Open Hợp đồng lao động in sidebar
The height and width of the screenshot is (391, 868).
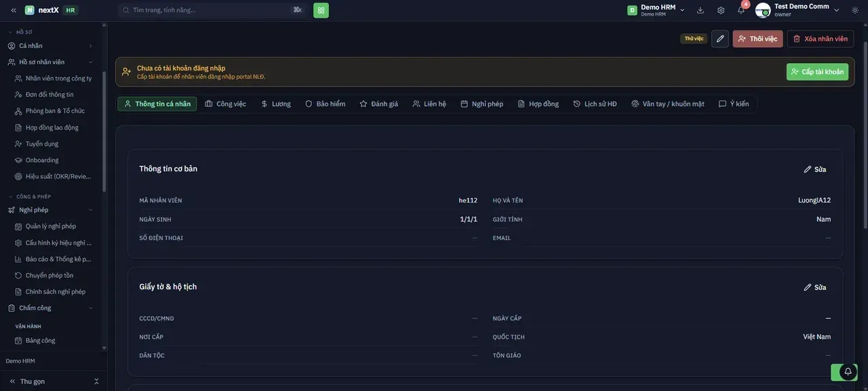pyautogui.click(x=54, y=127)
